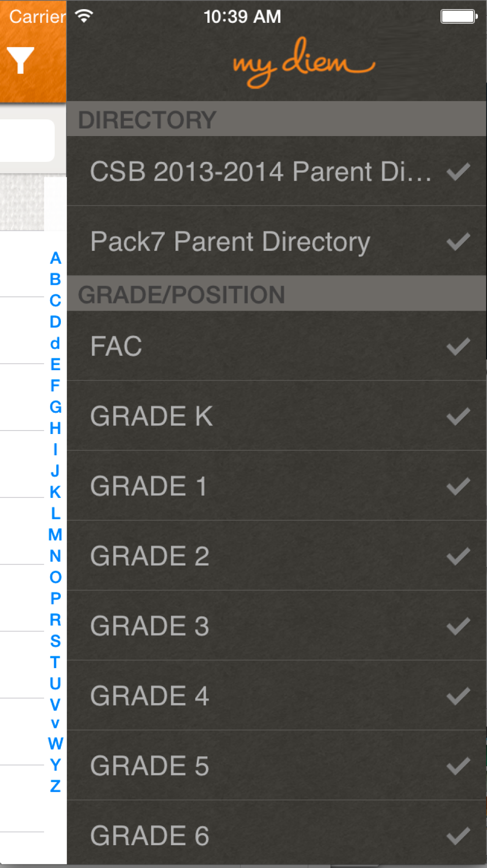Screen dimensions: 487x868
Task: Tap the my diem logo
Action: click(303, 62)
